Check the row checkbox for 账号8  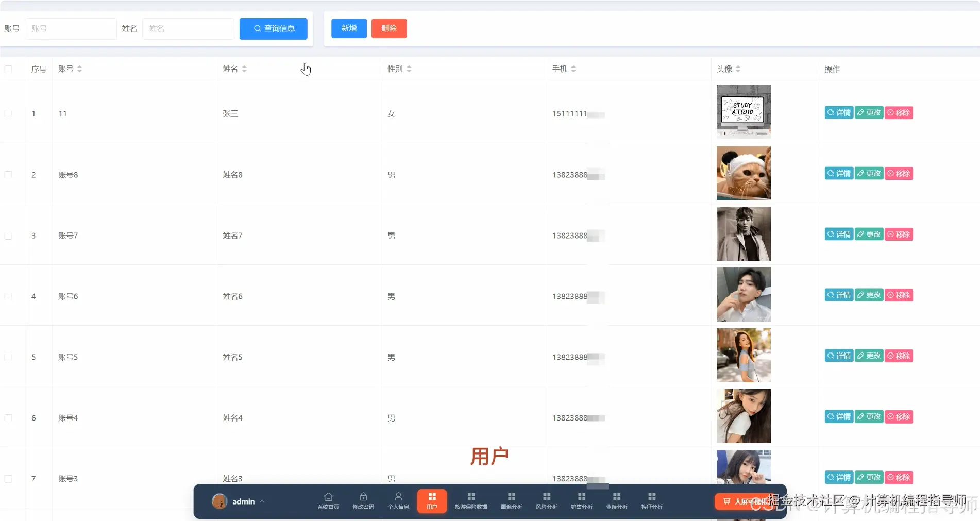coord(8,175)
